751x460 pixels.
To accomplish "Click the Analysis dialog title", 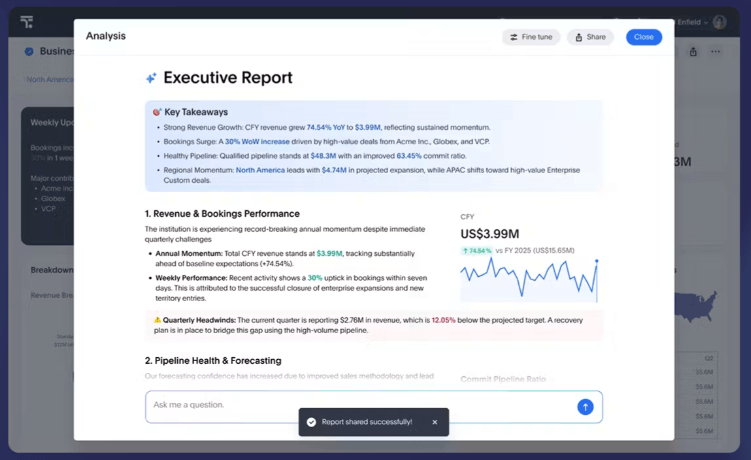I will click(106, 36).
